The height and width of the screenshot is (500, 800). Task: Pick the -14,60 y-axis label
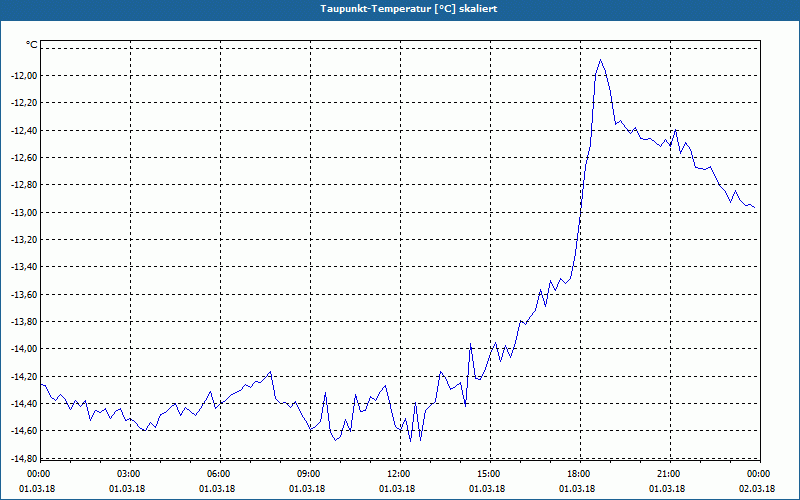point(25,431)
